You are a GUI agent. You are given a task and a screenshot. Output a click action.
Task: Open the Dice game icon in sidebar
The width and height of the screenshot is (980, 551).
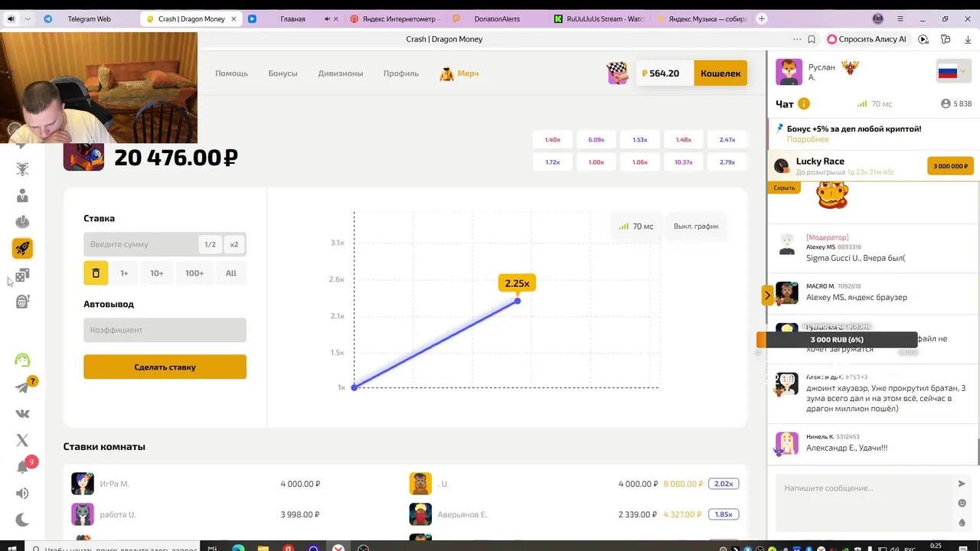pyautogui.click(x=22, y=275)
